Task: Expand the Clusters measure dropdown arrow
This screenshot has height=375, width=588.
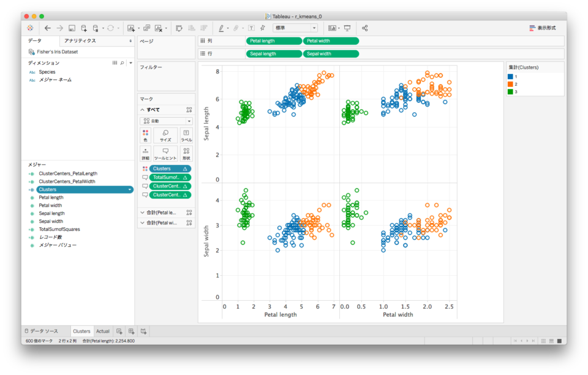Action: [130, 190]
